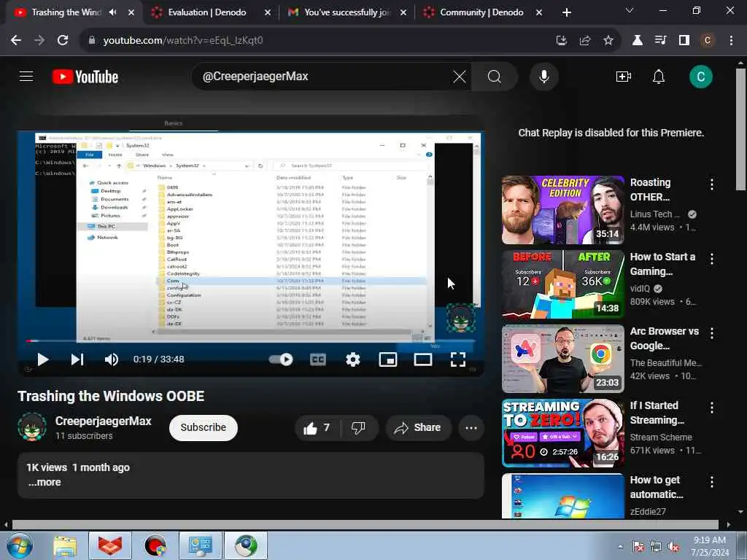Open options menu for Arc Browser vs Google video

click(x=712, y=333)
